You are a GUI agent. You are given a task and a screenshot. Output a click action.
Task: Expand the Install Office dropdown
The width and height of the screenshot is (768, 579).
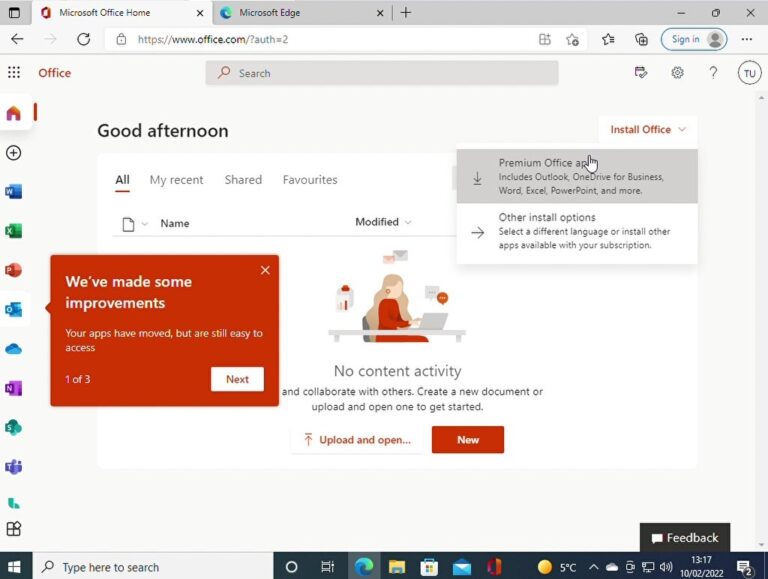(x=648, y=130)
